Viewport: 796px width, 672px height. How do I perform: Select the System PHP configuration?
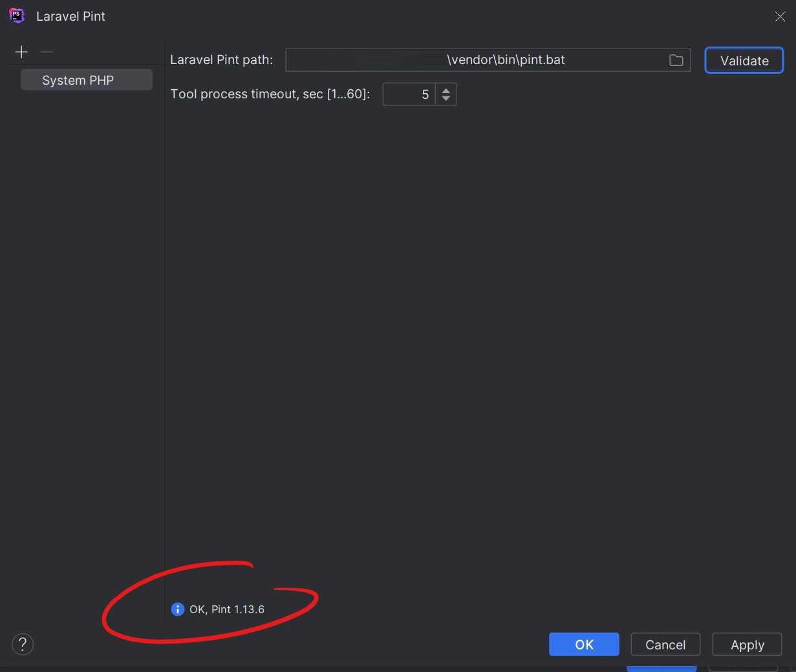[87, 80]
